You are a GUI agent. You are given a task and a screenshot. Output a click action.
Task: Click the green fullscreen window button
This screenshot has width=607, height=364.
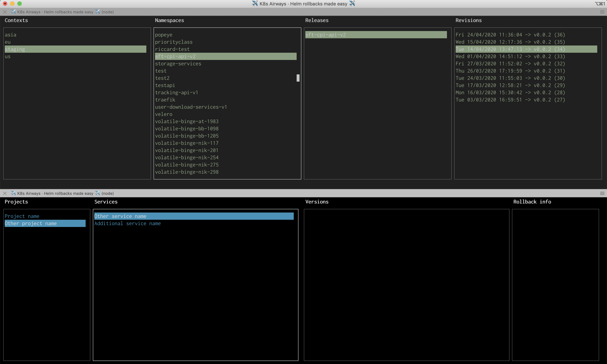[19, 3]
